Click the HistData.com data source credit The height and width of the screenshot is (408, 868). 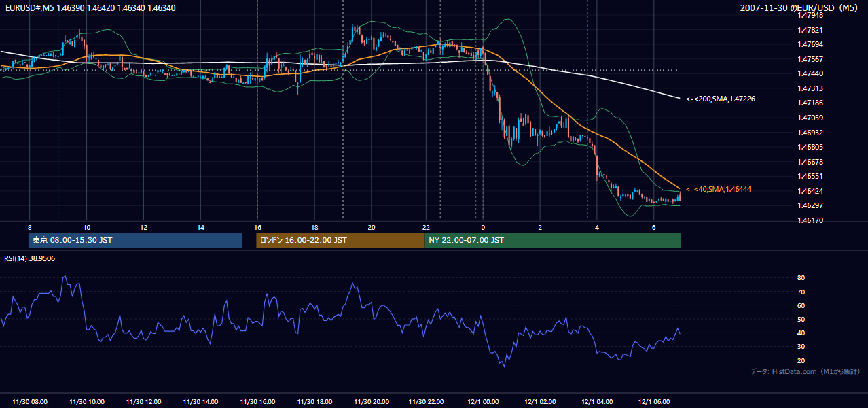click(806, 371)
